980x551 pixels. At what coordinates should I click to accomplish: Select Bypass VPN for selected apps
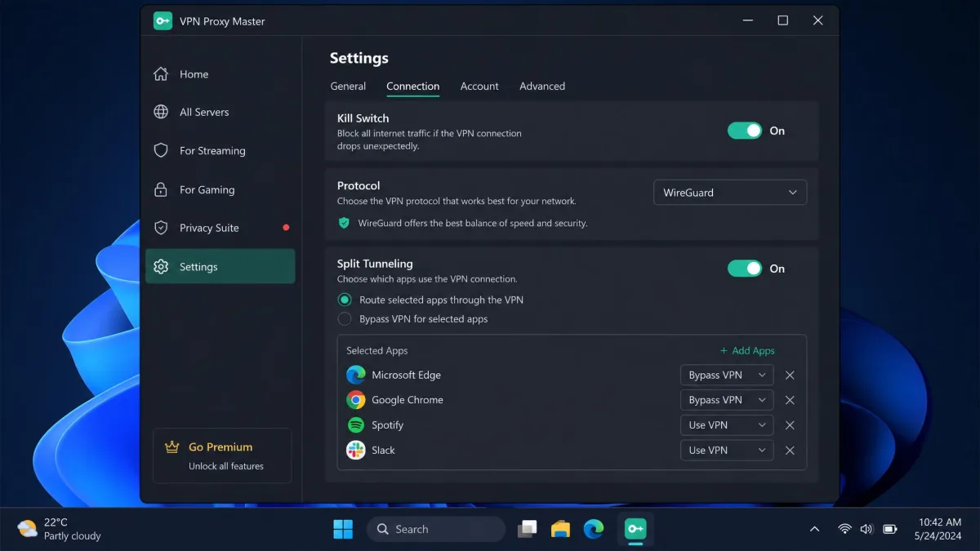(x=345, y=319)
